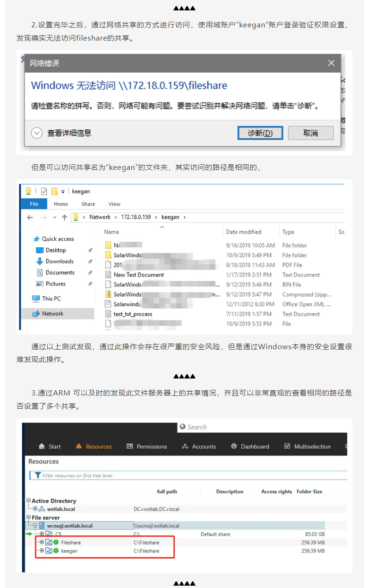Click the Explorer back arrow
367x588 pixels.
[30, 218]
